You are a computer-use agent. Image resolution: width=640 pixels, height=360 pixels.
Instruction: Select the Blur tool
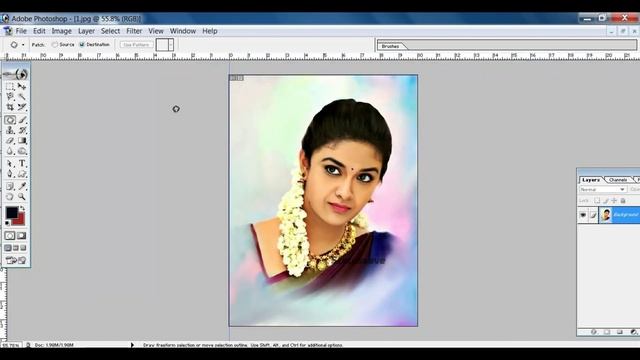coord(10,151)
